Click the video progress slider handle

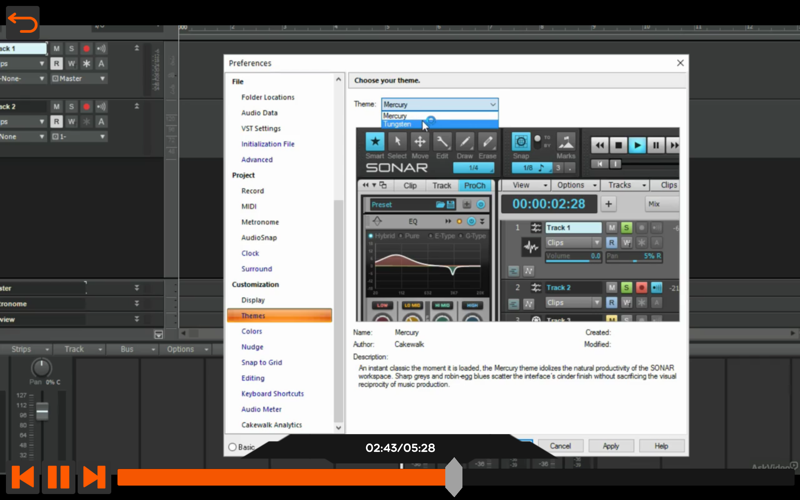[454, 477]
